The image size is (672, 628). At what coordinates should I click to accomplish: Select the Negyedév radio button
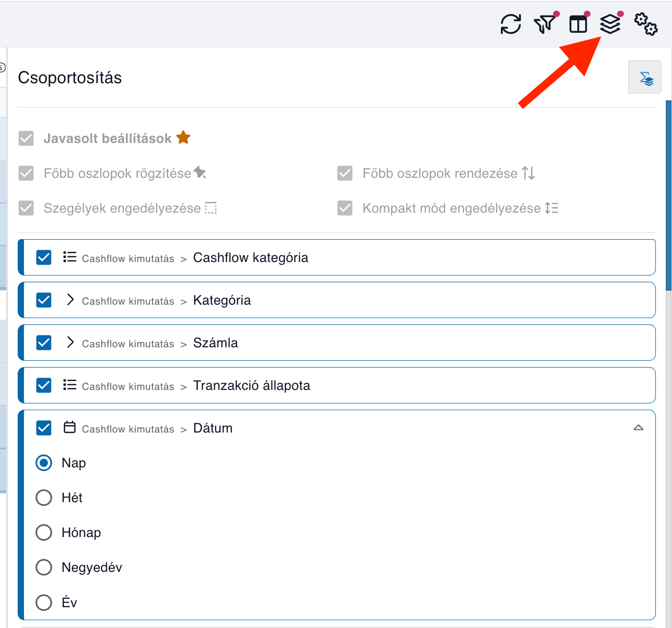pos(44,567)
